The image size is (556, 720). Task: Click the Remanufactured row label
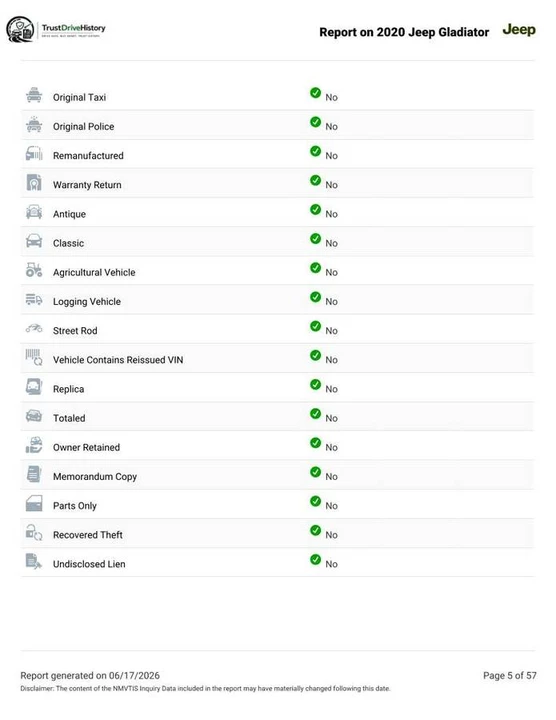click(88, 156)
